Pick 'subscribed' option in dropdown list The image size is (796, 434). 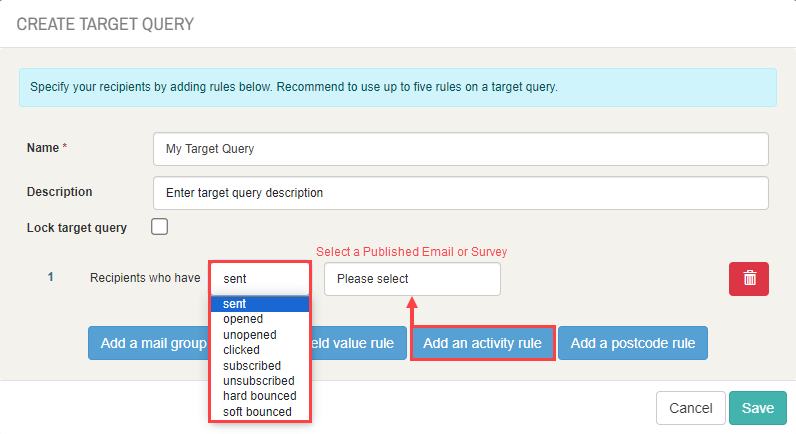[260, 365]
